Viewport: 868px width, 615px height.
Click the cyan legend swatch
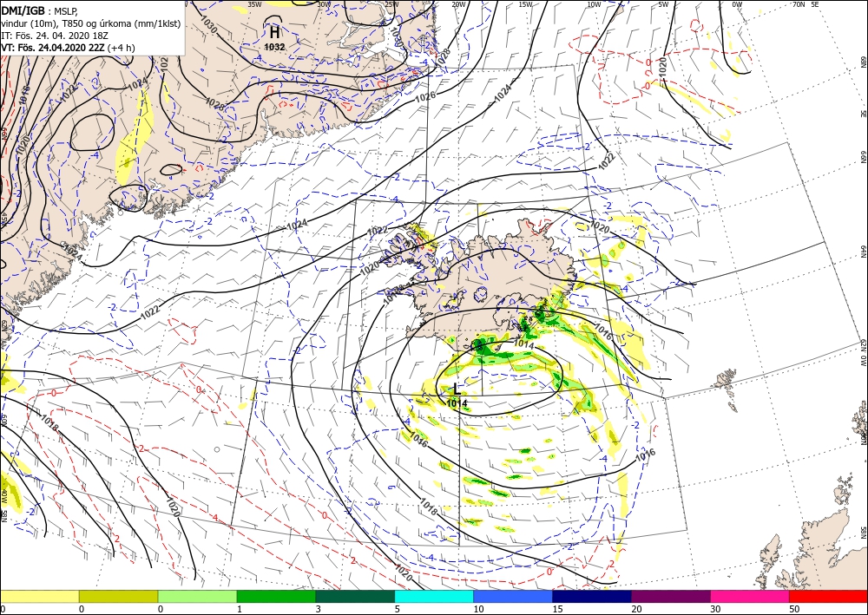(434, 596)
